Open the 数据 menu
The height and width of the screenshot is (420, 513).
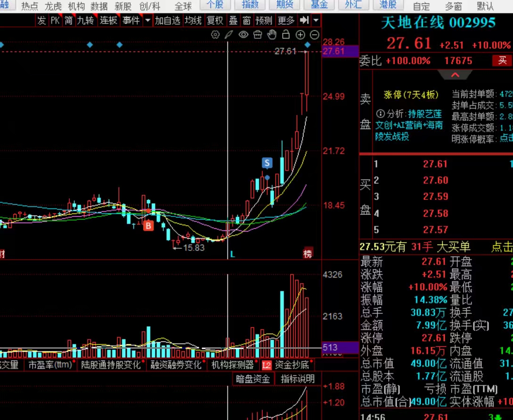(x=99, y=6)
